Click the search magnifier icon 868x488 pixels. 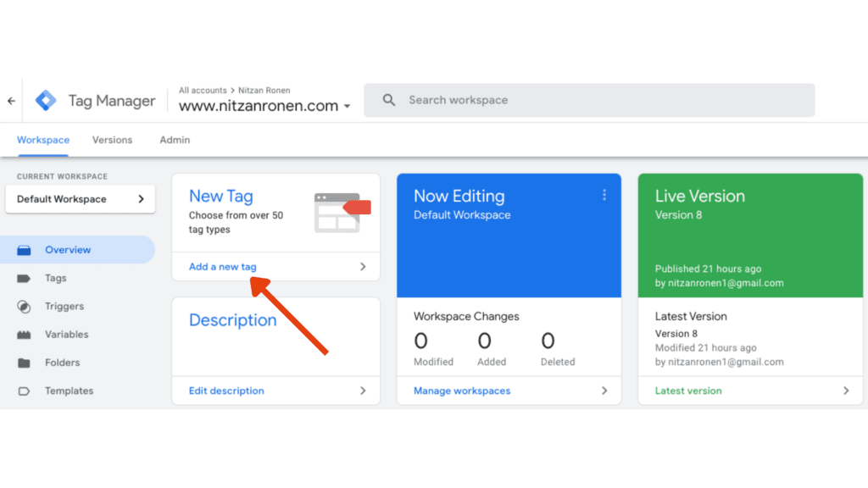point(389,100)
